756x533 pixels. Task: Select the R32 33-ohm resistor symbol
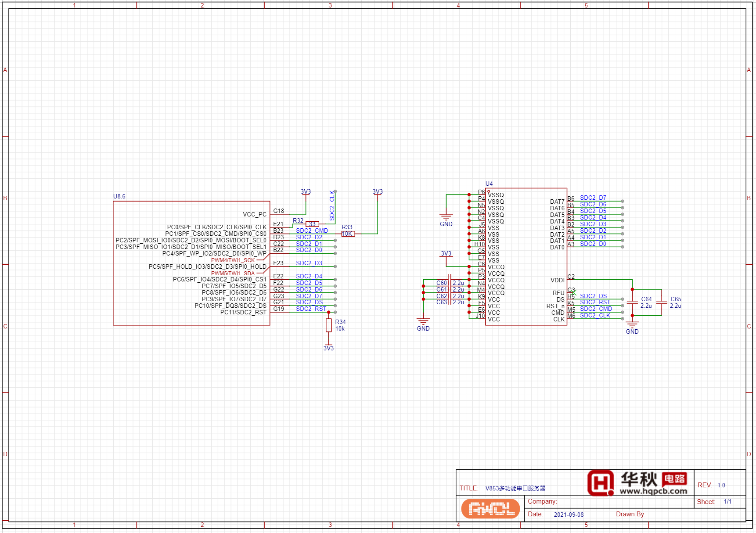(x=312, y=224)
